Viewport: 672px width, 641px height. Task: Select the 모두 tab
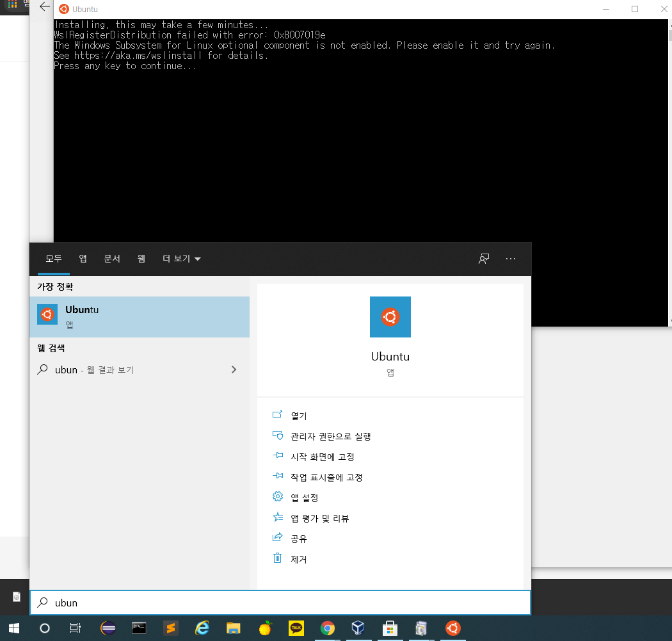tap(54, 259)
